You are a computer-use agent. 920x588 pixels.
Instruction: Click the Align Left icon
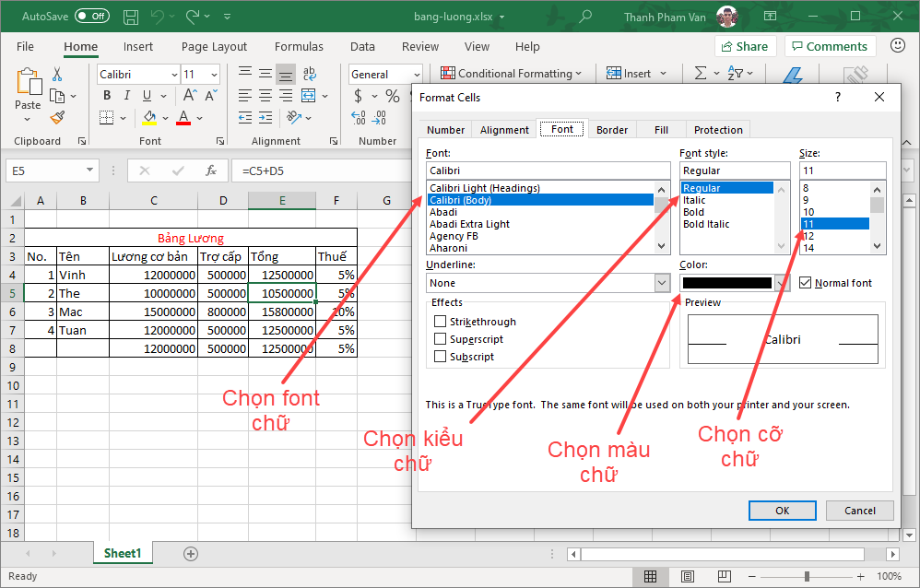[245, 96]
